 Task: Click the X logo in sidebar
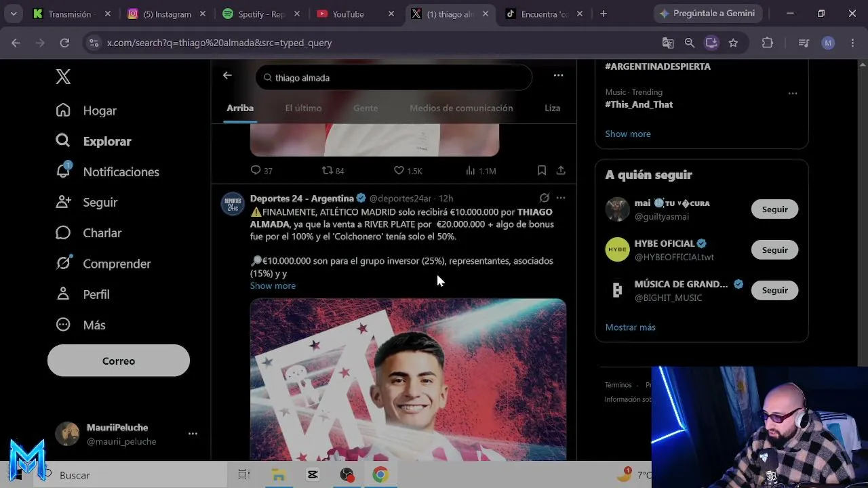63,77
